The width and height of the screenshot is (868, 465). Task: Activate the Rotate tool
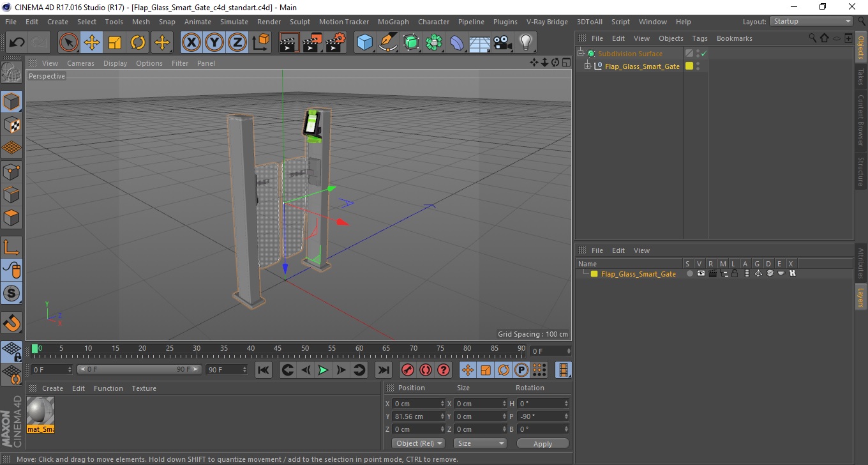[x=138, y=43]
